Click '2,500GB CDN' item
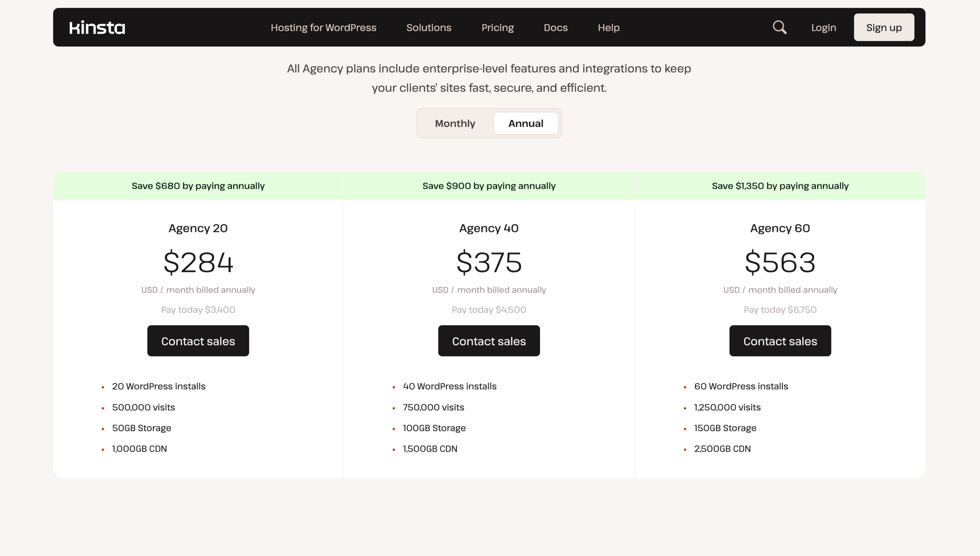 (722, 448)
